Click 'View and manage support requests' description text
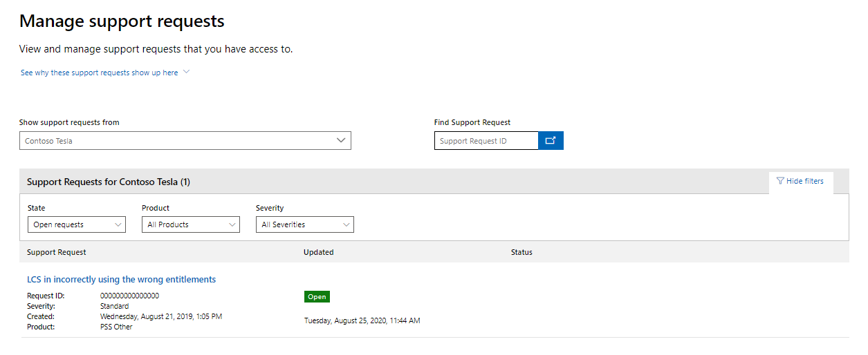The height and width of the screenshot is (355, 868). (156, 49)
